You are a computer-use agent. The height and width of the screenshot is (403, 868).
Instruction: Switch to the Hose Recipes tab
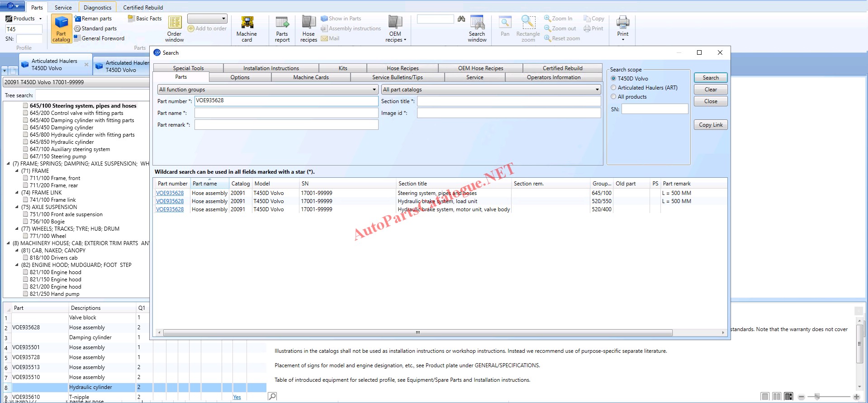[x=402, y=68]
